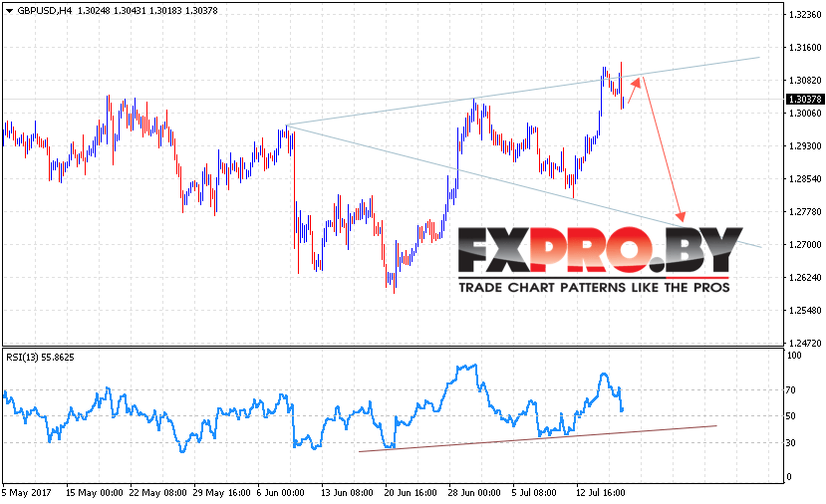Click the GBPUSD,H4 symbol title
This screenshot has width=826, height=504.
(x=45, y=11)
